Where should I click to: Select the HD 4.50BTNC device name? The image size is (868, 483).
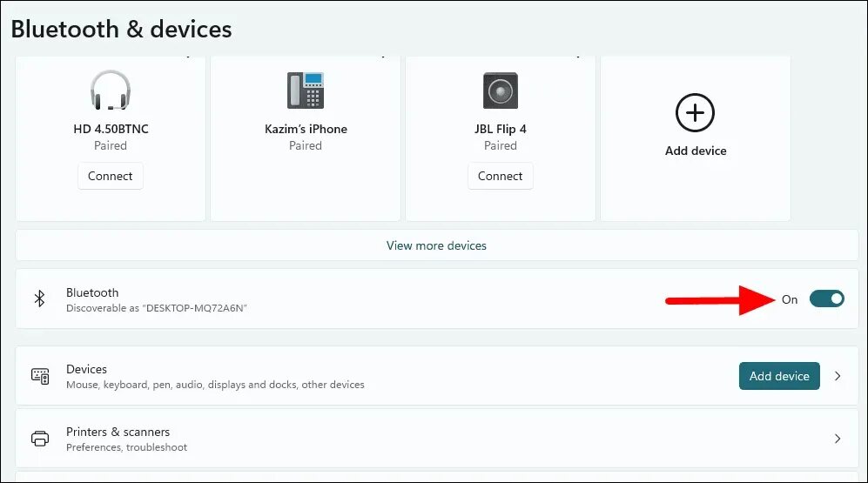point(111,129)
